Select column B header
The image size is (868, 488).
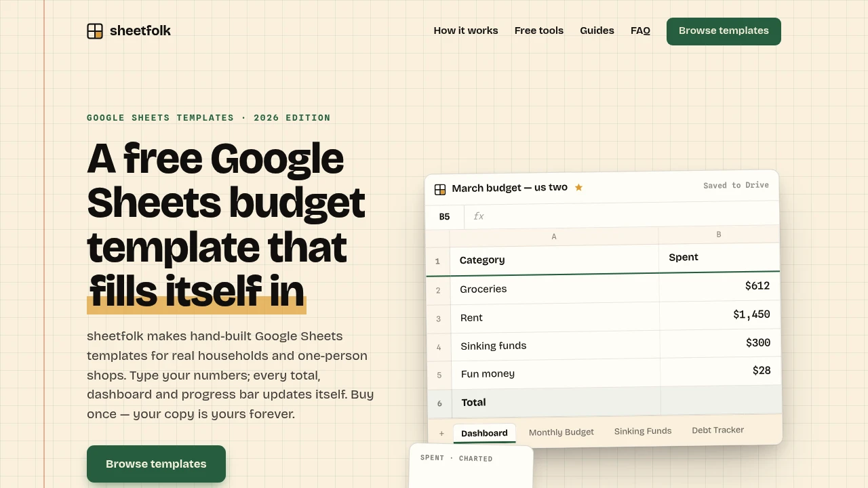point(719,235)
